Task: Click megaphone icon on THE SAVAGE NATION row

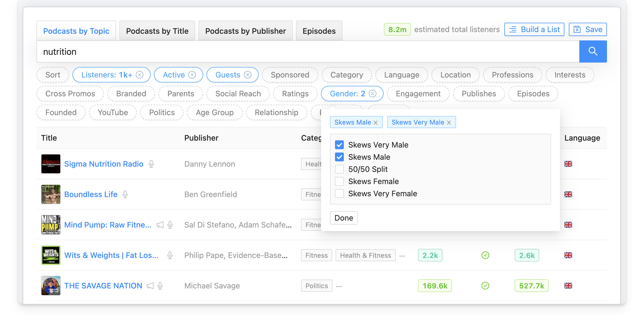Action: (150, 286)
